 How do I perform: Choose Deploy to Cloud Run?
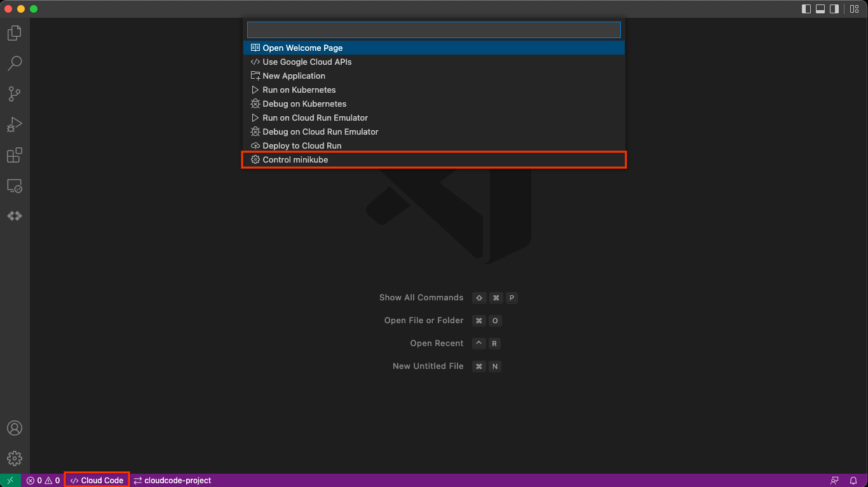coord(434,145)
